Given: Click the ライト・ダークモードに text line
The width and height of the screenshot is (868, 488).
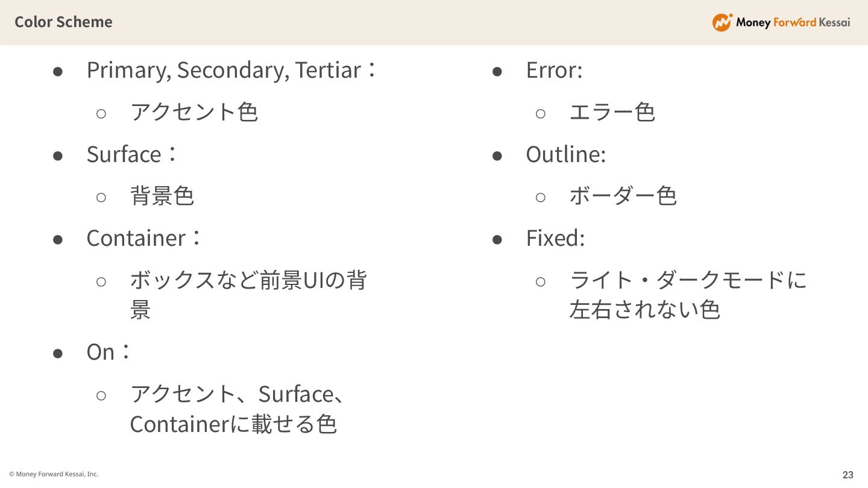Looking at the screenshot, I should (x=688, y=280).
